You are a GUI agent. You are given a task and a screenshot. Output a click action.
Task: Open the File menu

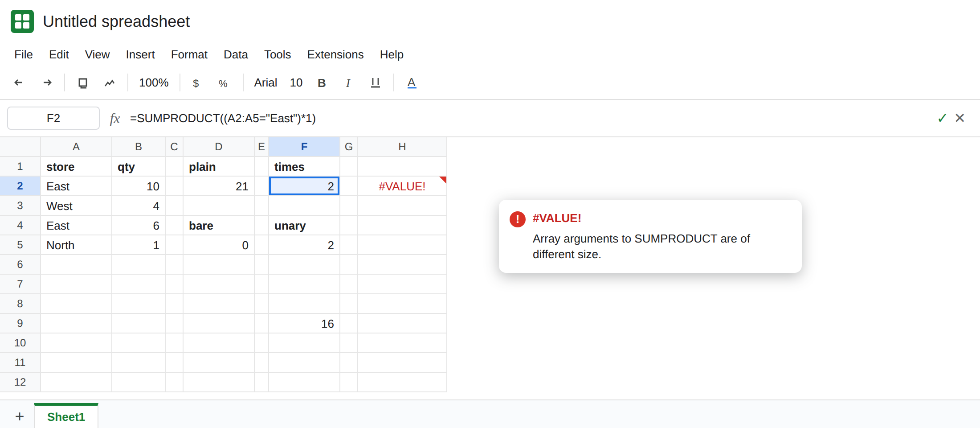[24, 54]
